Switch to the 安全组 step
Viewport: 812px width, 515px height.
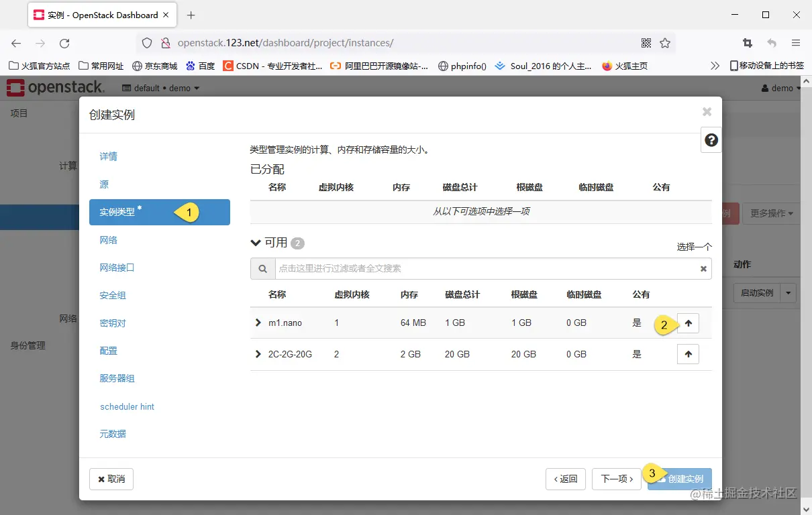113,295
